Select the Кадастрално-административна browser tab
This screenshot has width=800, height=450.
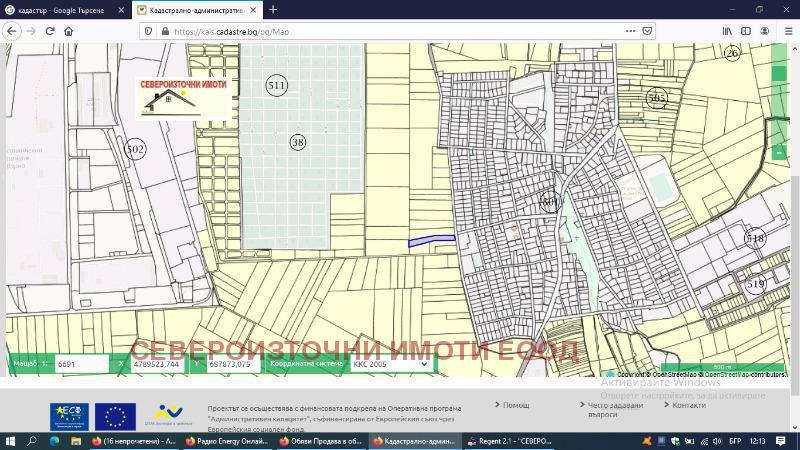(195, 10)
